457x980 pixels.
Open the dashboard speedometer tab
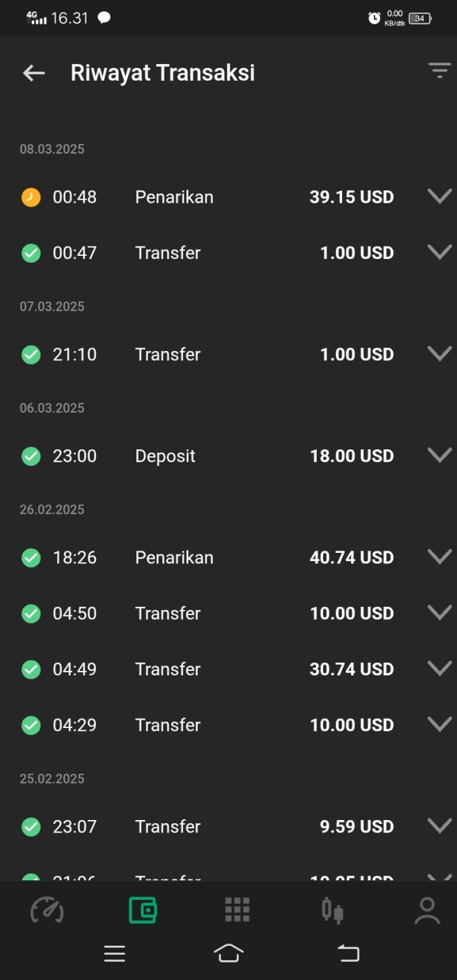46,910
